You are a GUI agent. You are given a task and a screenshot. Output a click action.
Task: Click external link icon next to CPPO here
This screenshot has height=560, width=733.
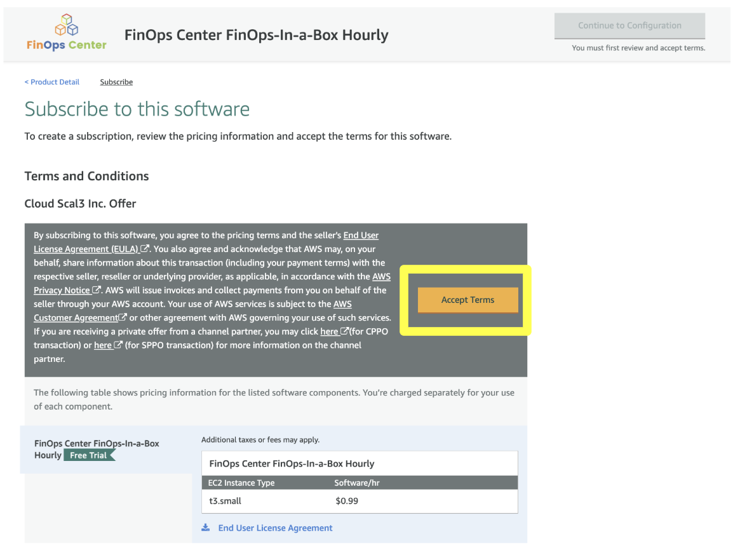pyautogui.click(x=344, y=331)
